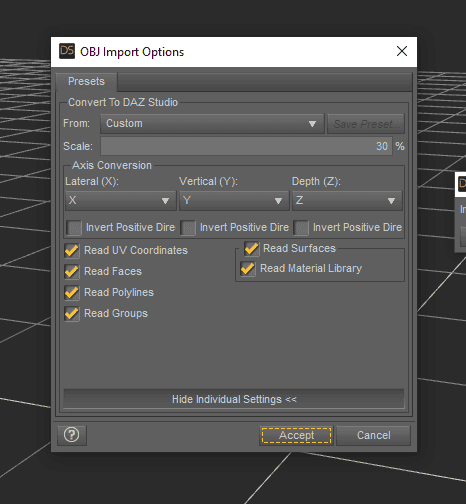This screenshot has height=504, width=466.
Task: Open the help question mark button
Action: (x=72, y=435)
